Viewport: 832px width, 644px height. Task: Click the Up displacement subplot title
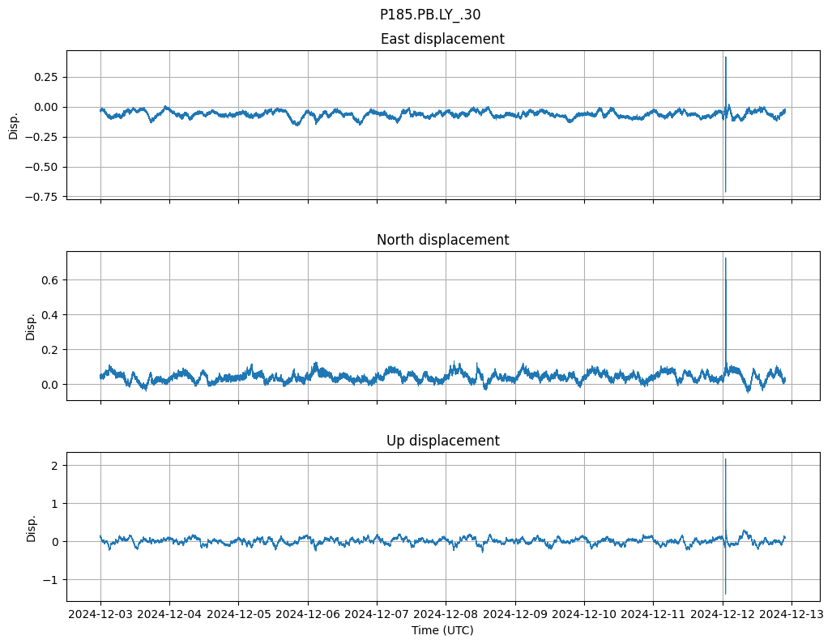coord(442,441)
